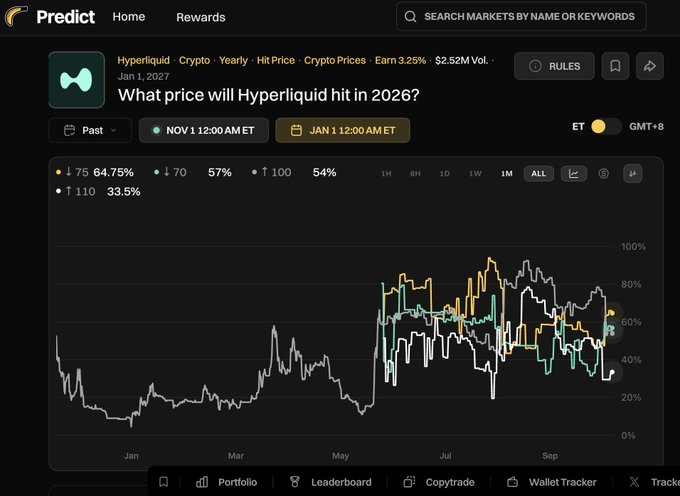Screen dimensions: 680x496
Task: Open the Hyperliquid tag link
Action: point(144,60)
